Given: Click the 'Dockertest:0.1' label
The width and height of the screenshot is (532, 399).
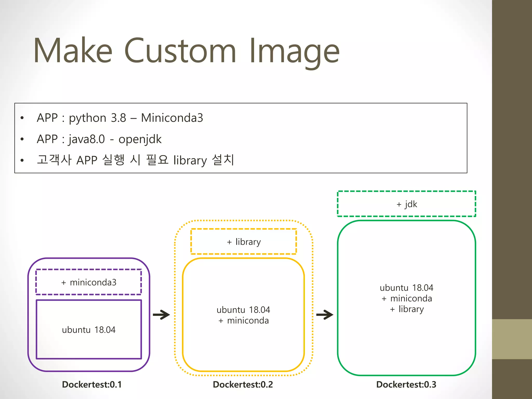Looking at the screenshot, I should click(x=92, y=384).
